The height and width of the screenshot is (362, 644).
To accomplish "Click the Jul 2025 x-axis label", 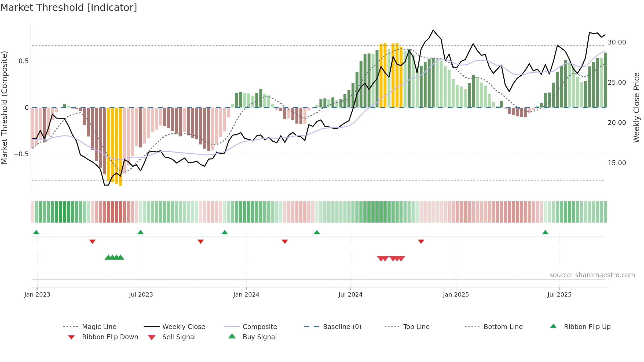I will 559,294.
